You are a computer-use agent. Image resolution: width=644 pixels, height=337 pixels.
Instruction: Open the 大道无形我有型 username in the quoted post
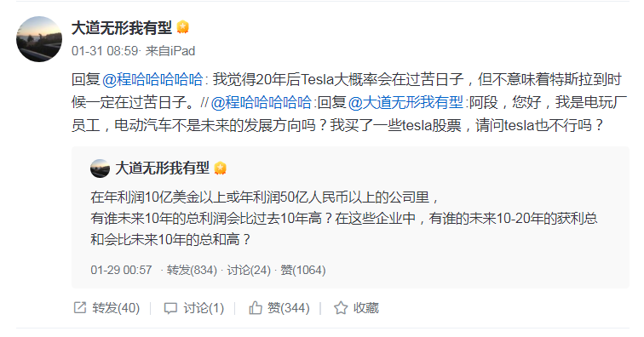pos(162,168)
